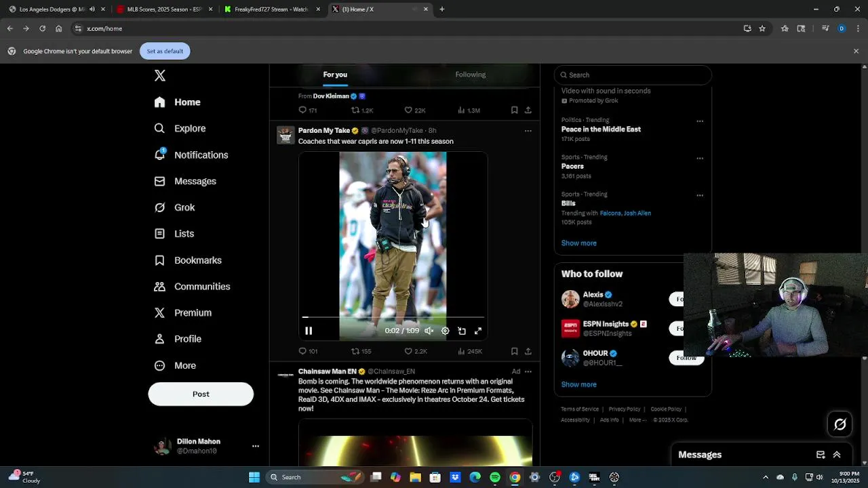Open options for Chainsaw Man EN ad

[x=528, y=371]
